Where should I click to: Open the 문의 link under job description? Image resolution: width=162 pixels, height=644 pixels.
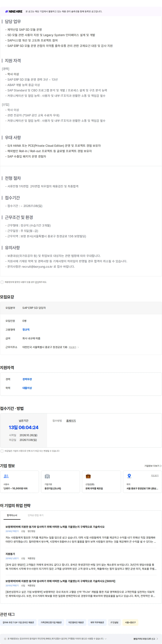pyautogui.click(x=37, y=282)
